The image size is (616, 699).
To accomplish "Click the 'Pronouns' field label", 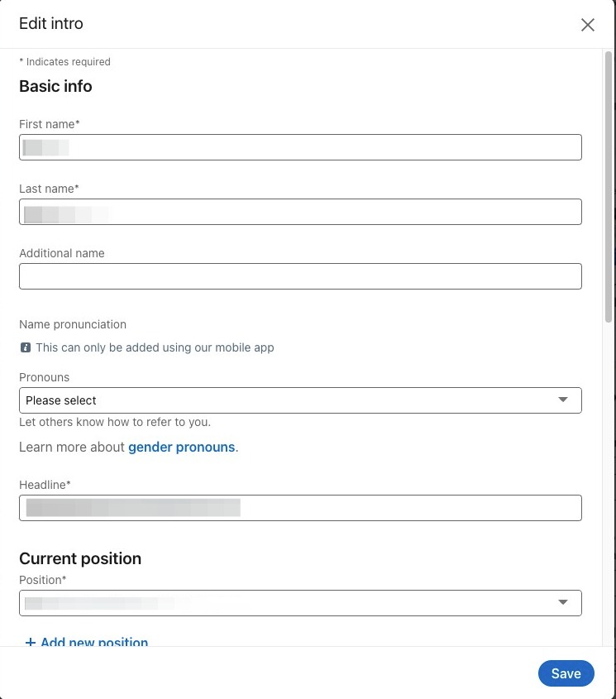I will [x=44, y=377].
